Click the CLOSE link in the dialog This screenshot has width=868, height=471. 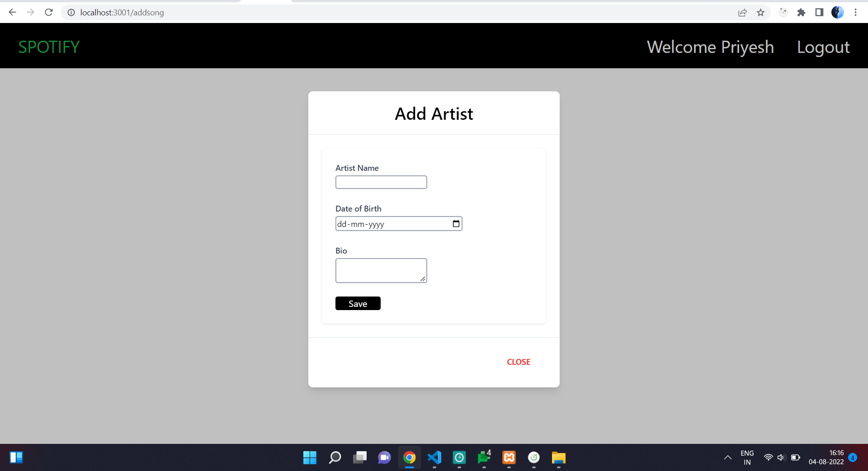[519, 362]
